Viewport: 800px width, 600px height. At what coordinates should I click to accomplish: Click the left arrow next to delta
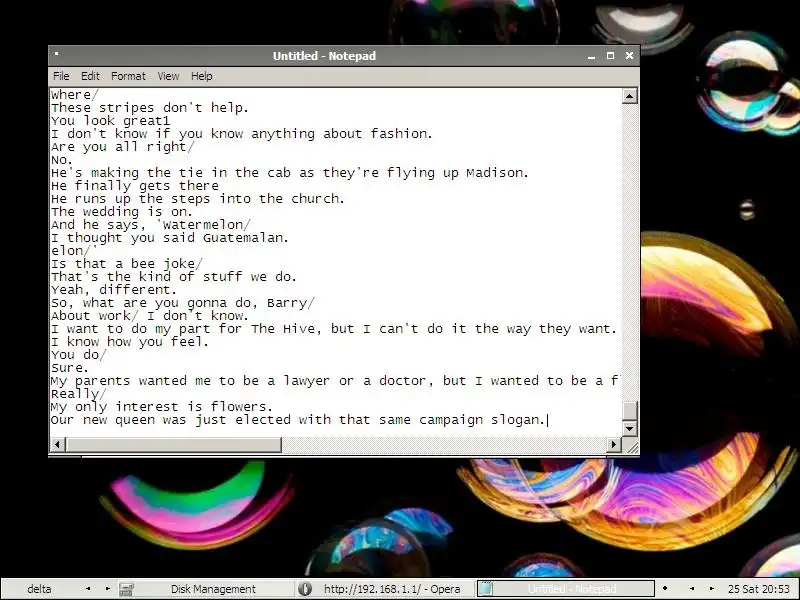pos(88,589)
